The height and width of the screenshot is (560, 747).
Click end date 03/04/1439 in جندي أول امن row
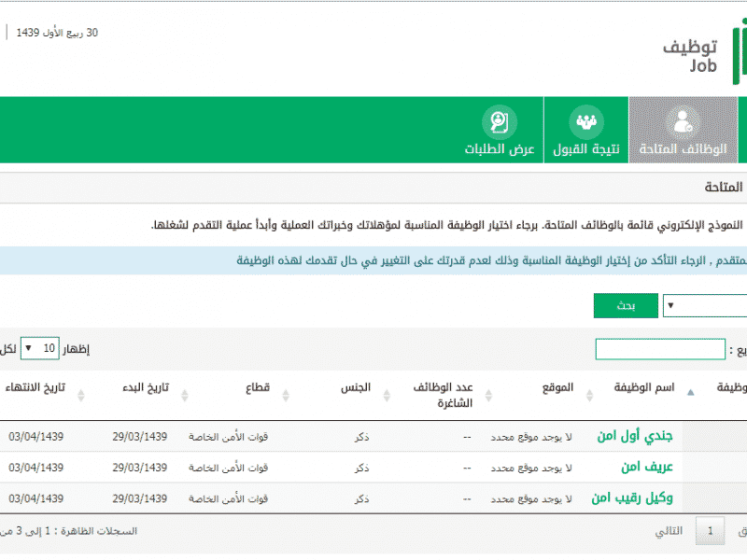35,437
